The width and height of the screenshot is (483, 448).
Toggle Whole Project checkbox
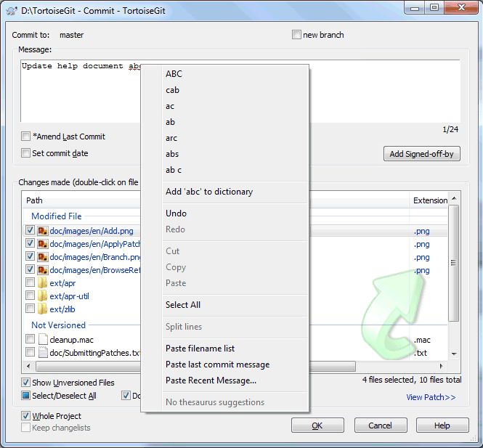(25, 416)
